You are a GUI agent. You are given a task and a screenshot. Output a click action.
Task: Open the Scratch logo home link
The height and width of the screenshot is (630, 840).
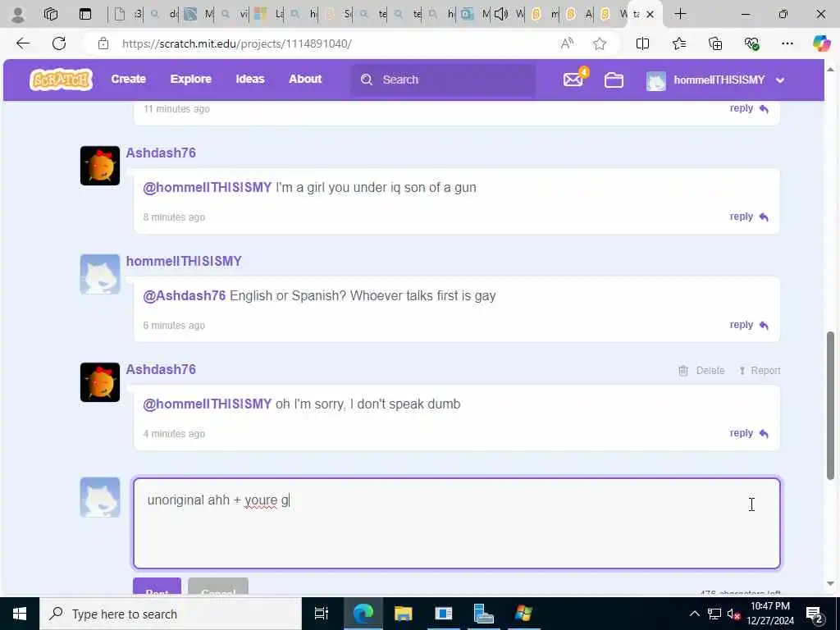tap(61, 80)
